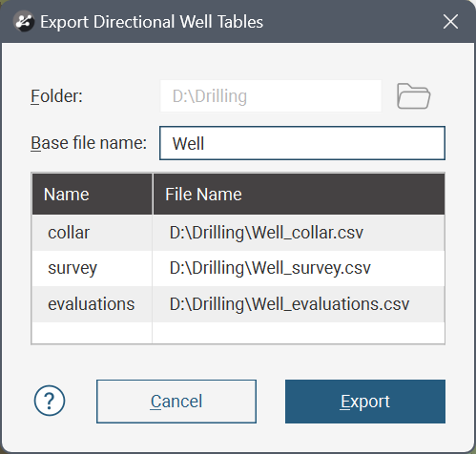The image size is (476, 454).
Task: Select the Name column header
Action: 93,194
